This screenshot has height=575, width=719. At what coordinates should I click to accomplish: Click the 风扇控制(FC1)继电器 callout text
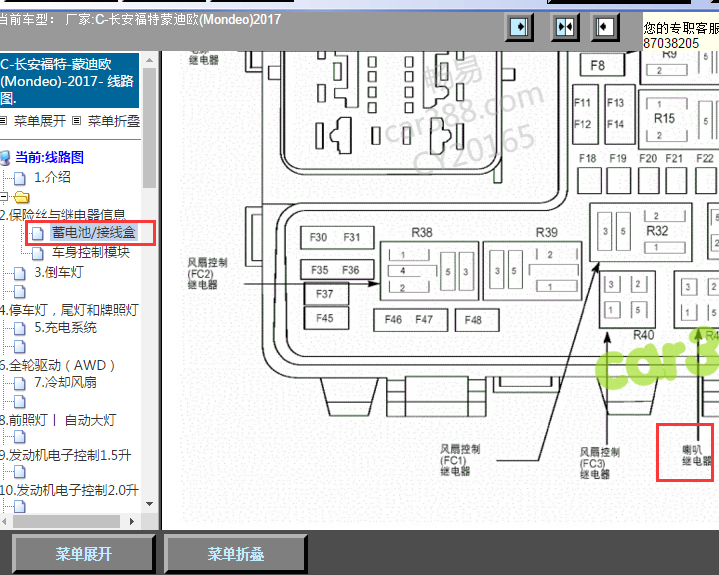460,460
